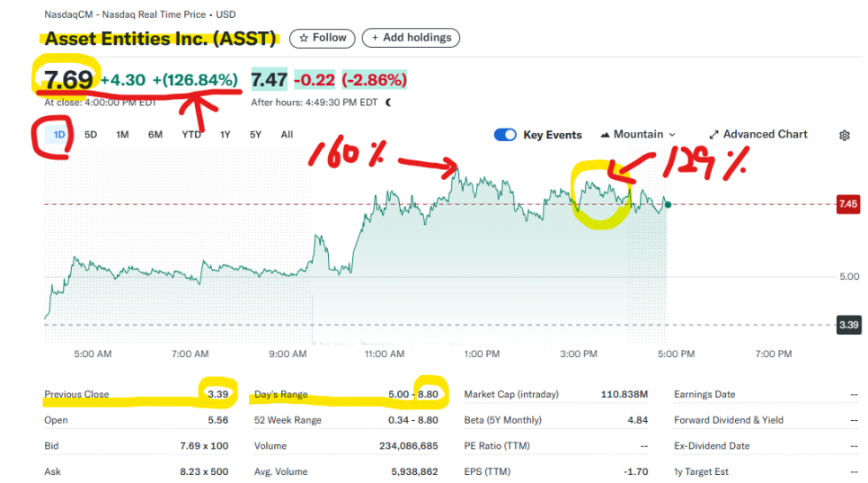Click the 3.39 previous close marker

848,325
